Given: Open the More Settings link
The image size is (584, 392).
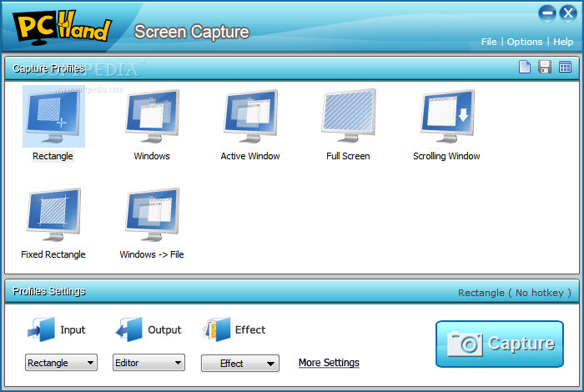Looking at the screenshot, I should (x=329, y=363).
